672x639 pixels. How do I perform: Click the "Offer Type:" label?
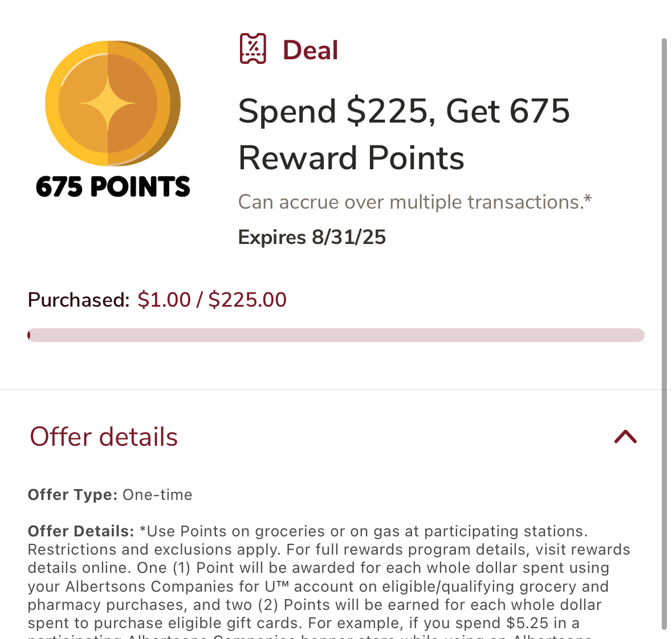tap(72, 495)
